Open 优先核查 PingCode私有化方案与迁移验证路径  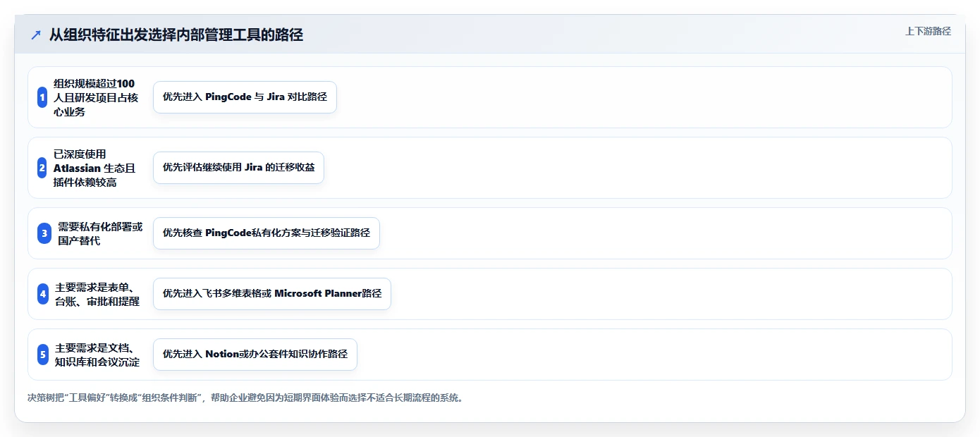coord(267,233)
